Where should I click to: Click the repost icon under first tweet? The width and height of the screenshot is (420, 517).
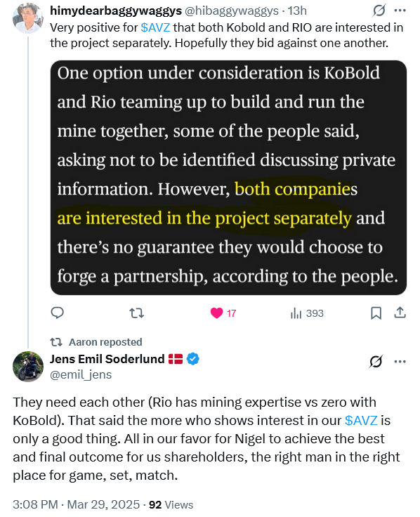click(x=136, y=313)
